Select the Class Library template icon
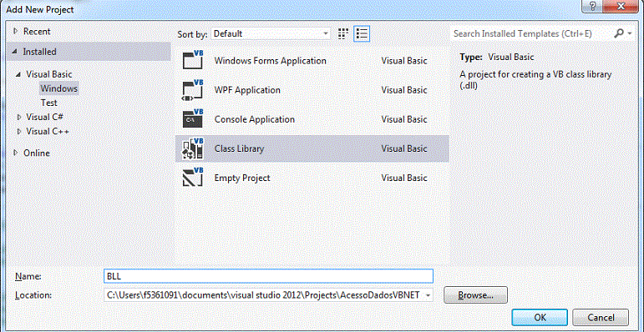 tap(193, 148)
